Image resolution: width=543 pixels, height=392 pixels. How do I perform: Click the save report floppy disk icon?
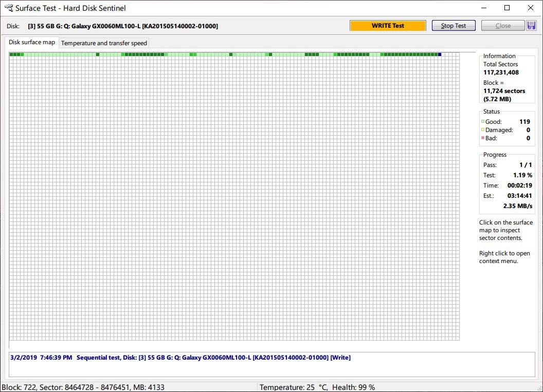pyautogui.click(x=531, y=26)
